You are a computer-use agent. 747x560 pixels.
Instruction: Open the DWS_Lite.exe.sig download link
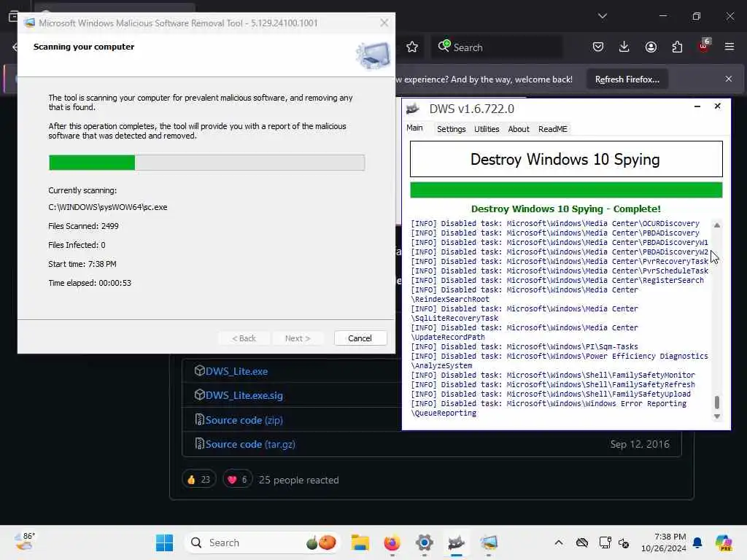tap(244, 395)
